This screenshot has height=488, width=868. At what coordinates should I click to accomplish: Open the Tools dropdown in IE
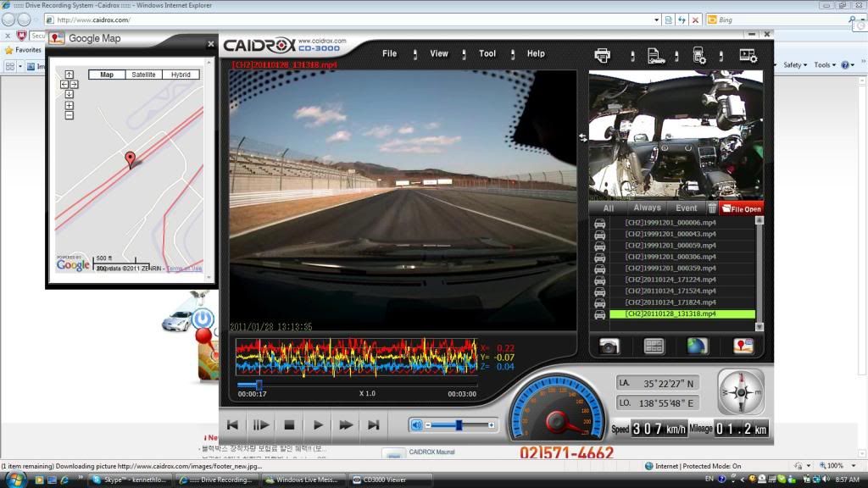click(825, 65)
